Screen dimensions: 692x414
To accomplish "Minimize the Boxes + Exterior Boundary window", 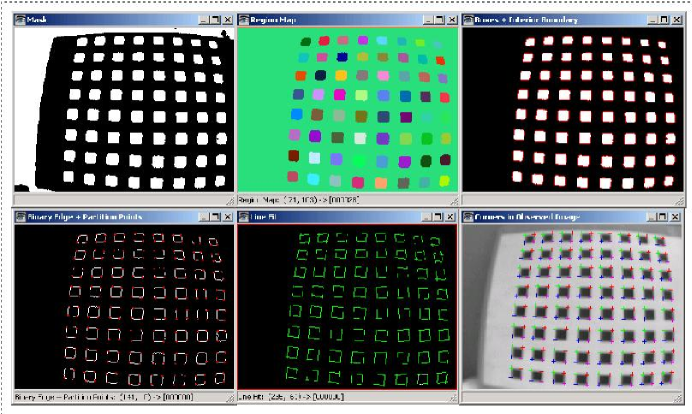I will click(x=652, y=20).
